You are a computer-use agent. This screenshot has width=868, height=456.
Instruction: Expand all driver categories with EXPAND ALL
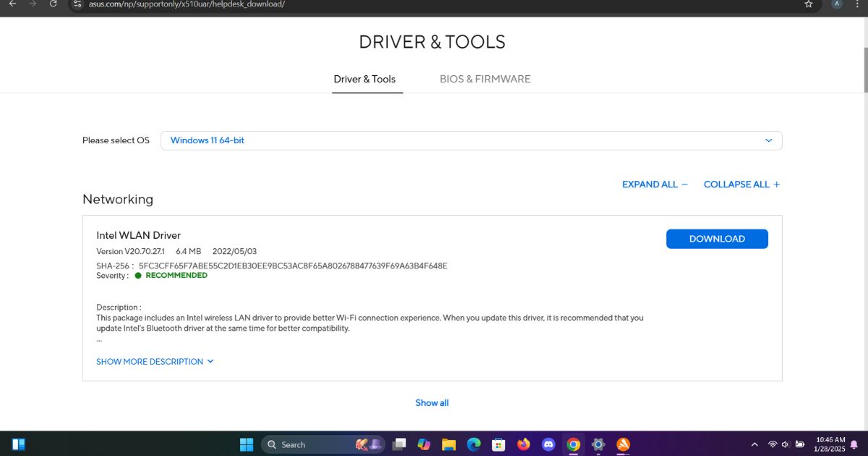655,185
